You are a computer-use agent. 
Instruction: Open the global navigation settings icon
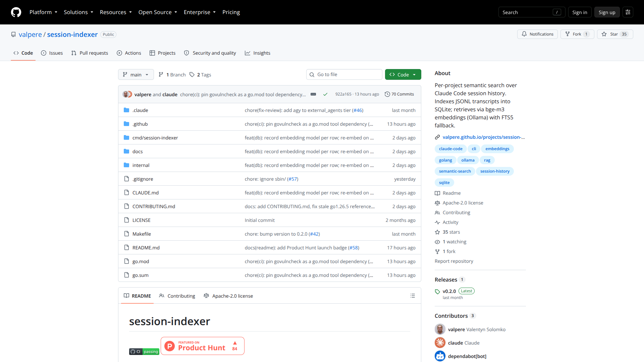click(628, 12)
